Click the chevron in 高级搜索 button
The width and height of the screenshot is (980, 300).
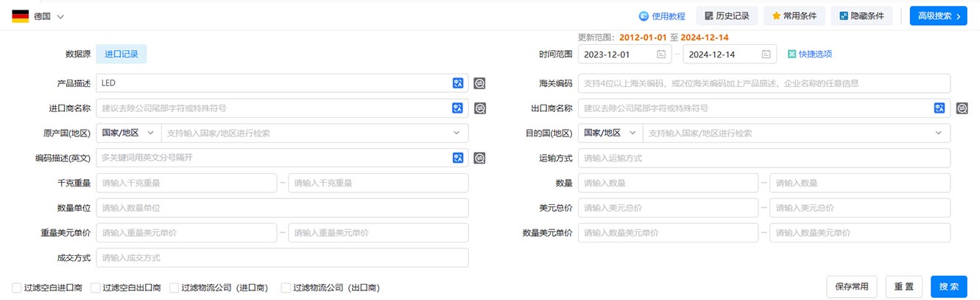tap(959, 16)
